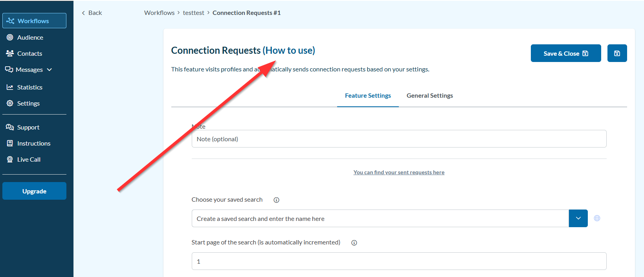644x277 pixels.
Task: Click the save disk icon button
Action: 617,53
